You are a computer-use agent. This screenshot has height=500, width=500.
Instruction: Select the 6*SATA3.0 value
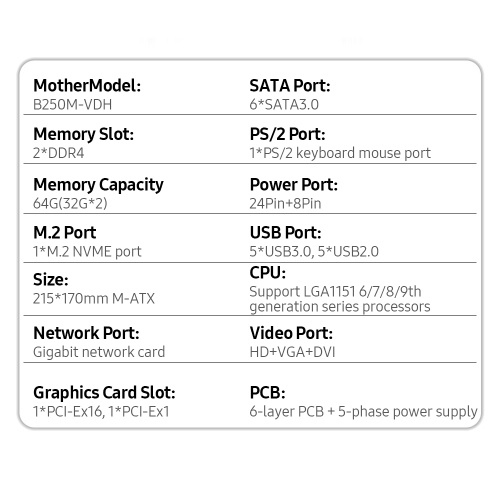tap(284, 105)
